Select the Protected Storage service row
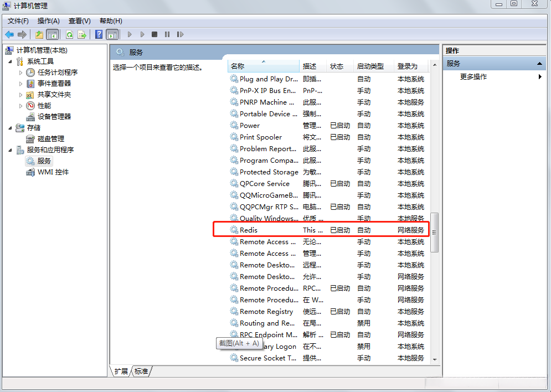 coord(328,172)
